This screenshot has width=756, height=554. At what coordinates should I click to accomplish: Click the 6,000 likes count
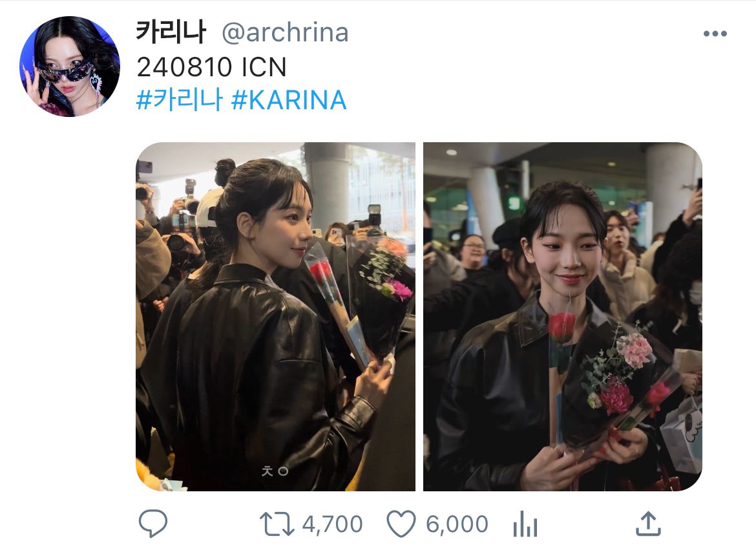coord(457,524)
